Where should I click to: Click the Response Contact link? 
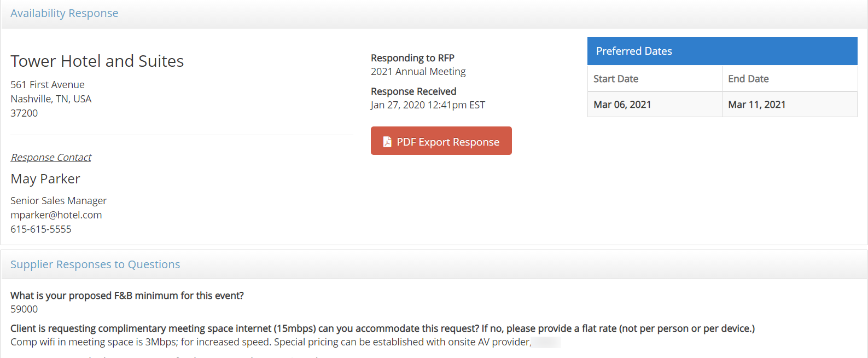coord(51,158)
